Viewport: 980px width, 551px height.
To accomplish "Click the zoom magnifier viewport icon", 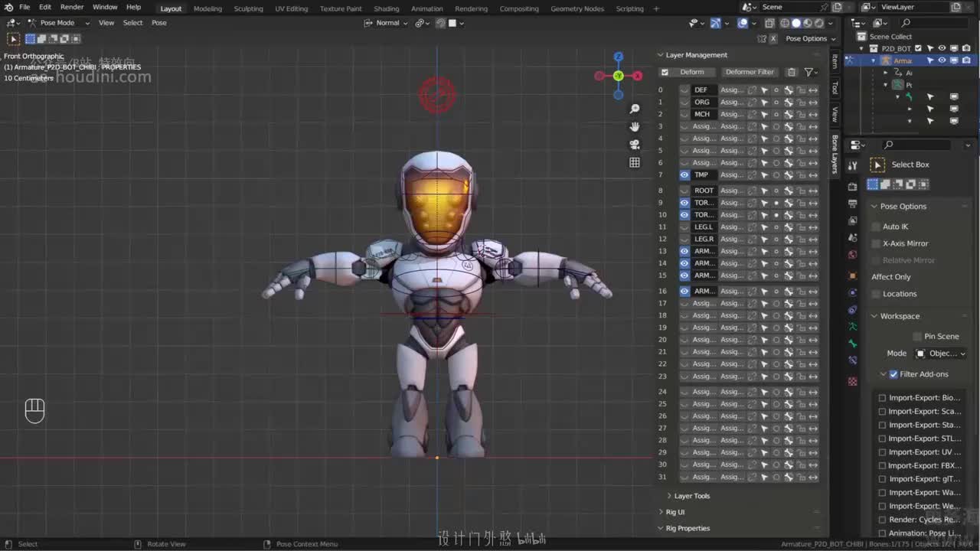I will (634, 109).
